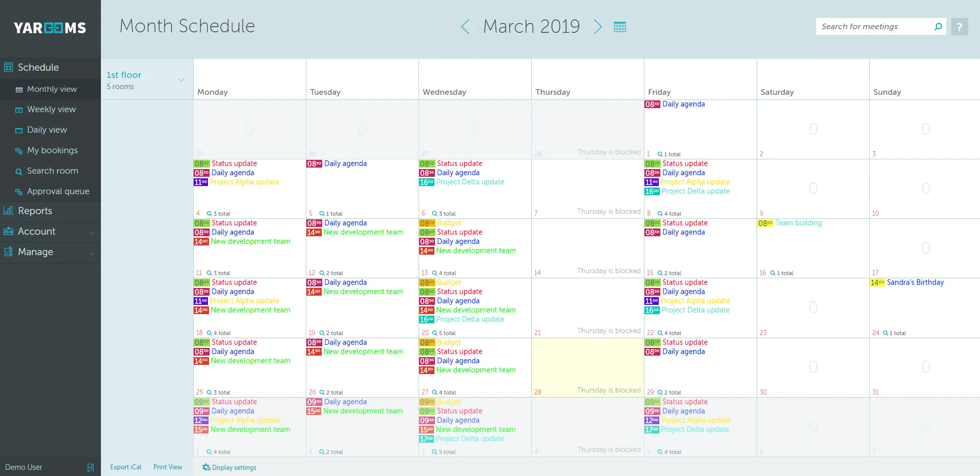Go back to February with the left arrow
This screenshot has height=476, width=980.
[x=465, y=27]
